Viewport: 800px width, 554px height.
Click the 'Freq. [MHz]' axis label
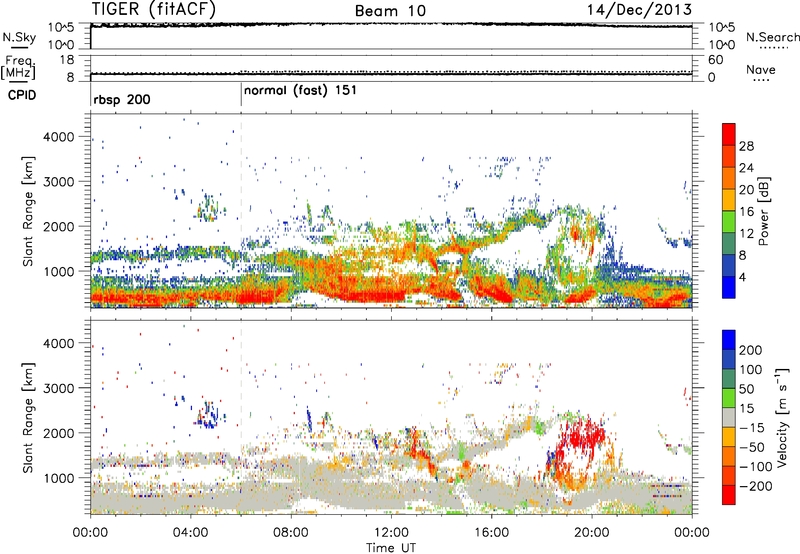[x=18, y=68]
